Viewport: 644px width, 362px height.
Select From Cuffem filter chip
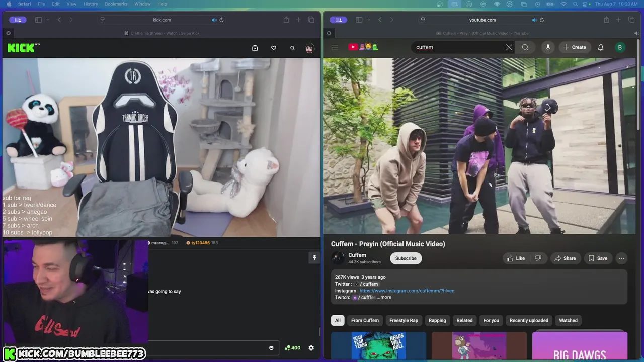point(365,320)
